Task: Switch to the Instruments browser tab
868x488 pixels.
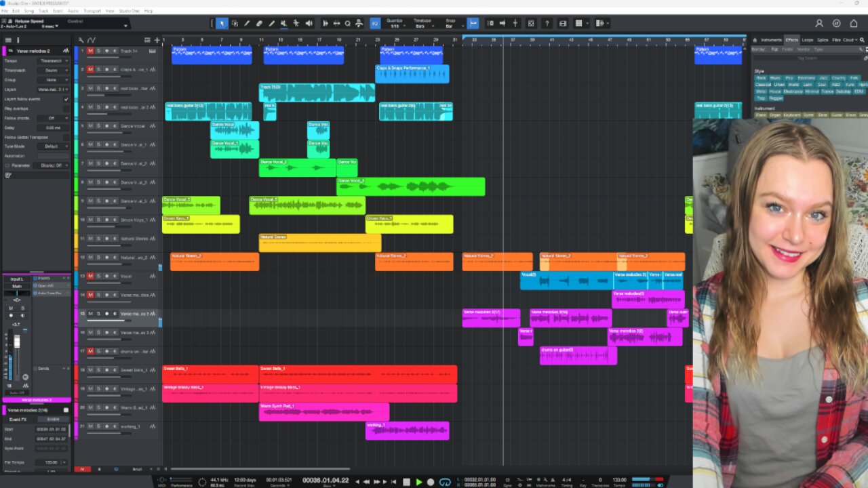Action: pos(771,40)
